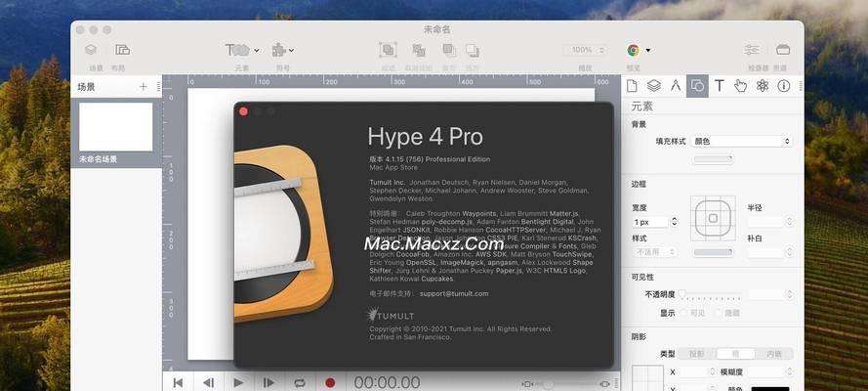Click the Group (成组) toolbar icon
Image resolution: width=868 pixels, height=391 pixels.
click(388, 50)
